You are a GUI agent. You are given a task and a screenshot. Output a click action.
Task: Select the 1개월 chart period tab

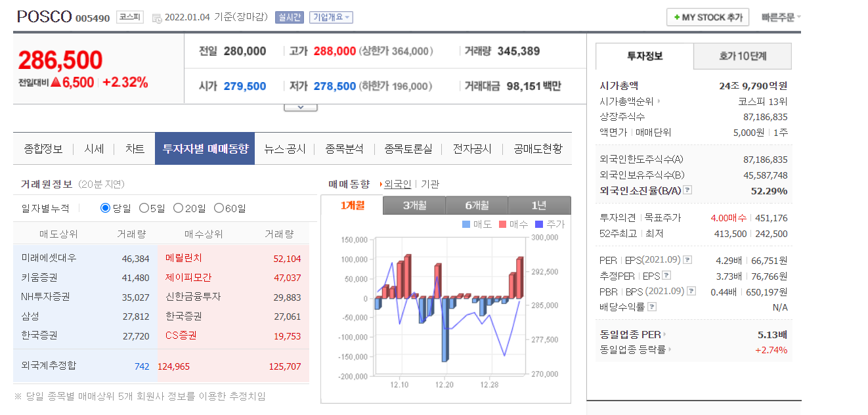click(x=352, y=206)
